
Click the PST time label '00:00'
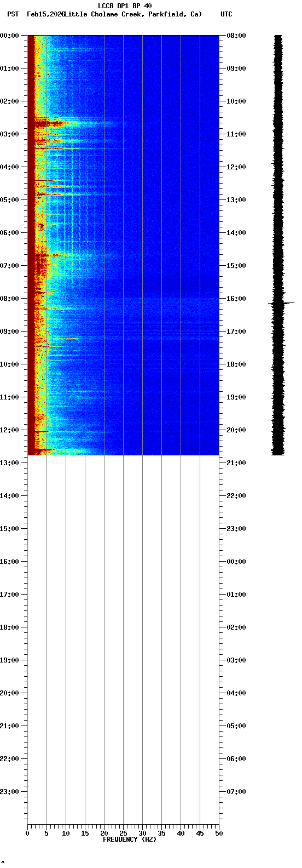point(9,36)
